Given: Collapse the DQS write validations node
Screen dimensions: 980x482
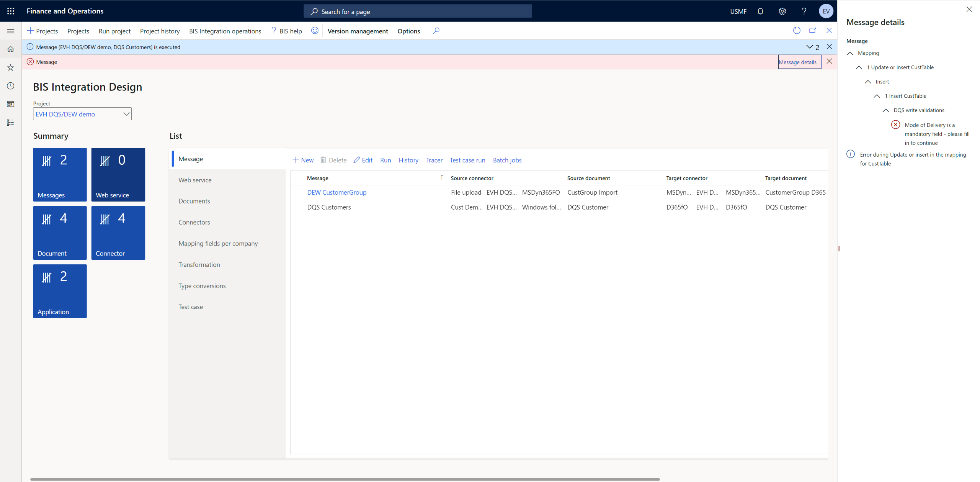Looking at the screenshot, I should 885,110.
